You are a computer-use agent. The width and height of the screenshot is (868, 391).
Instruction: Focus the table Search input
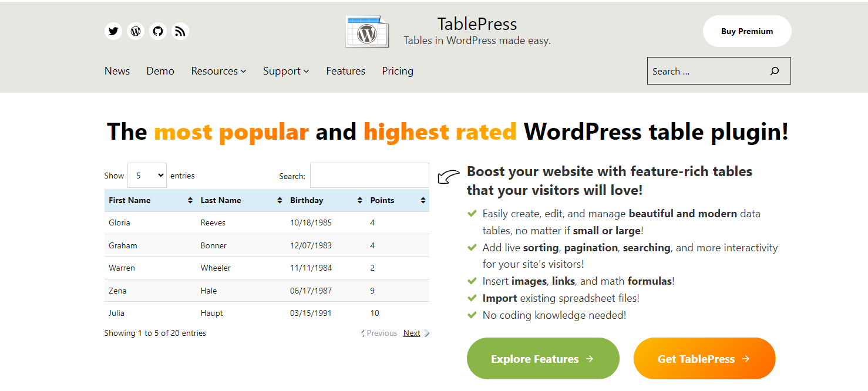tap(369, 176)
